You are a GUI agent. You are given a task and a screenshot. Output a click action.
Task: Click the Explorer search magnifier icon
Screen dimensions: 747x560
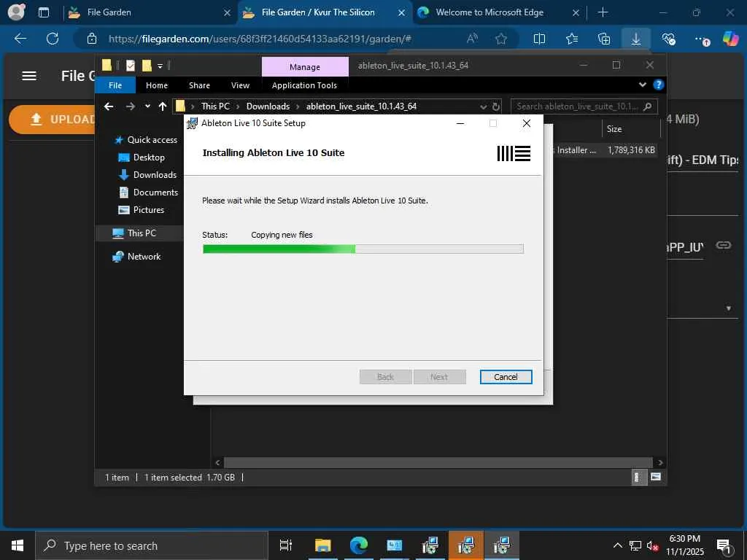click(648, 106)
